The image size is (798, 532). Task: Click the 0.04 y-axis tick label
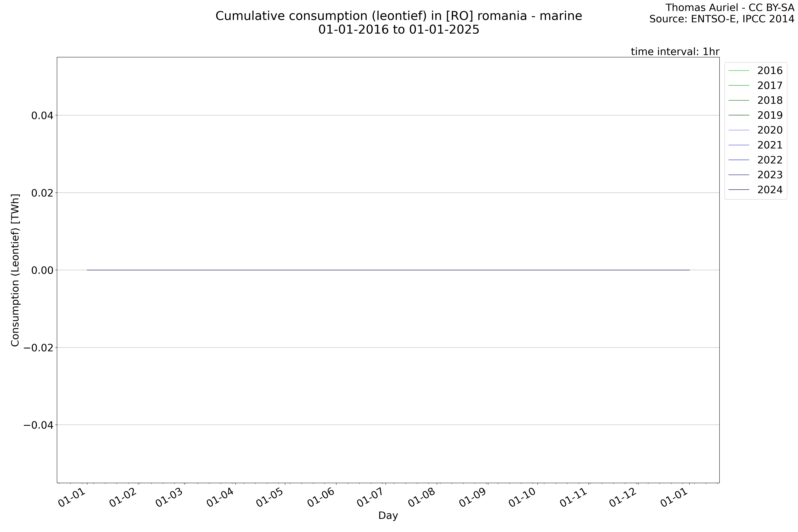point(42,116)
